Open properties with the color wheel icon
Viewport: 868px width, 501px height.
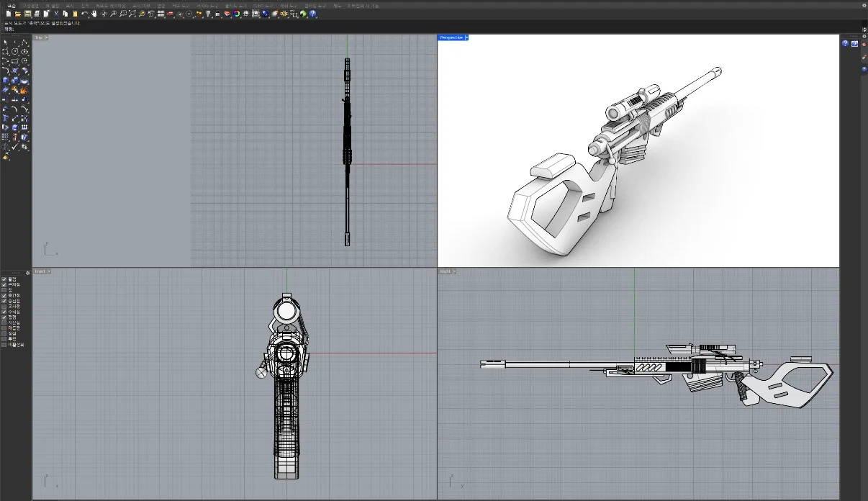pos(236,14)
